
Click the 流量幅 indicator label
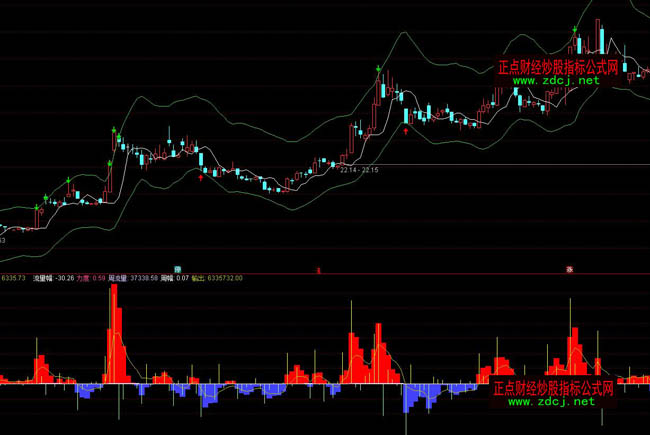(x=44, y=278)
